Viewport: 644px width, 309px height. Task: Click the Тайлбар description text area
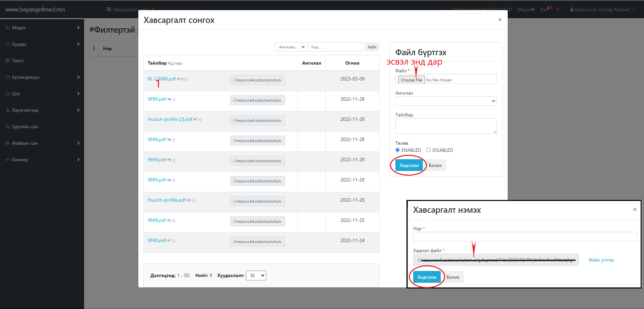446,126
